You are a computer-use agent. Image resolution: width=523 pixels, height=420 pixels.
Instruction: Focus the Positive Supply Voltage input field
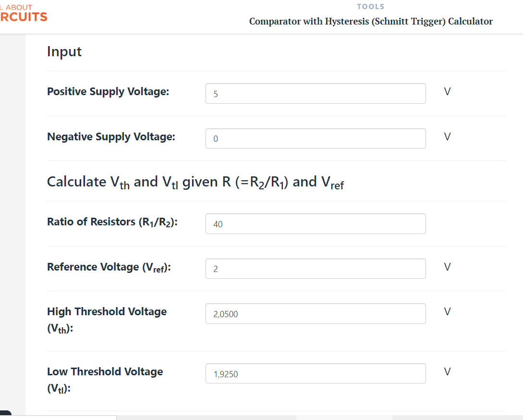point(316,94)
